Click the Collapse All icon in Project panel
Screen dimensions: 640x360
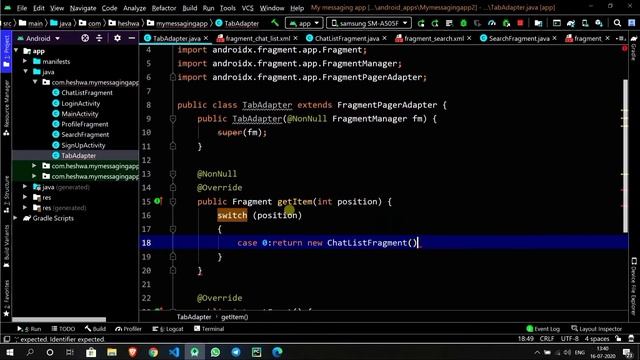pos(99,38)
